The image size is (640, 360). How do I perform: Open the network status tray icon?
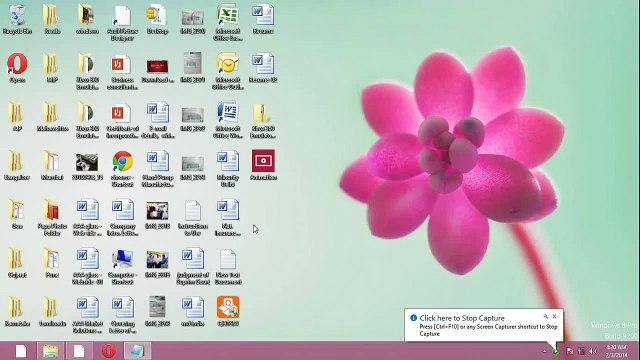coord(581,351)
